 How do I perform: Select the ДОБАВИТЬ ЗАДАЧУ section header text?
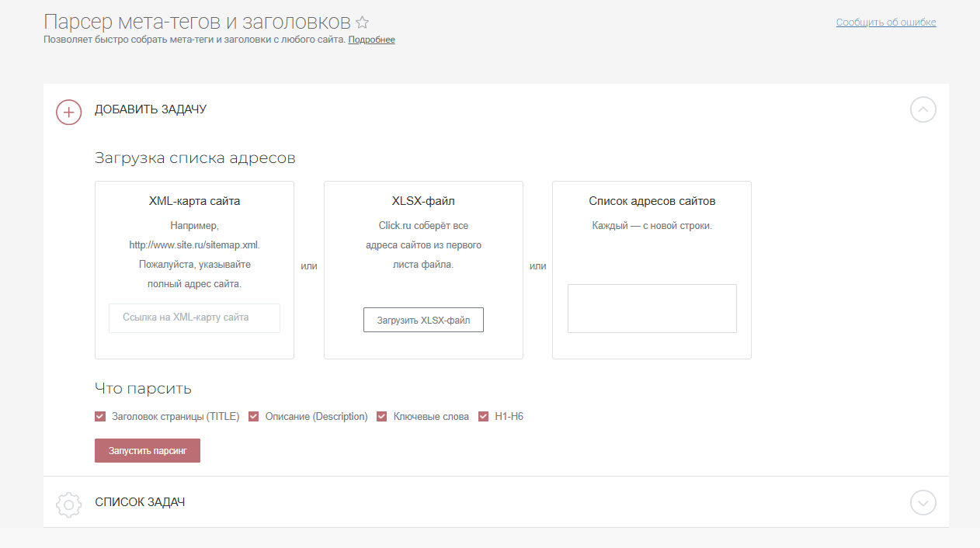pyautogui.click(x=151, y=109)
